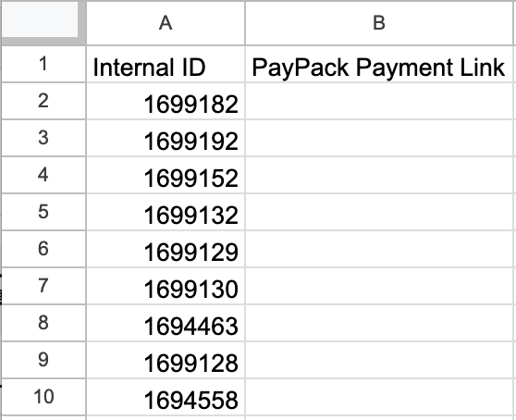Viewport: 516px width, 420px height.
Task: Click the Internal ID header cell
Action: [x=166, y=64]
